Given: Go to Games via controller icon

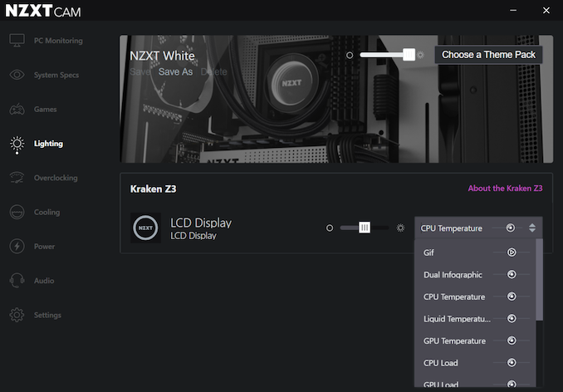Looking at the screenshot, I should click(17, 109).
